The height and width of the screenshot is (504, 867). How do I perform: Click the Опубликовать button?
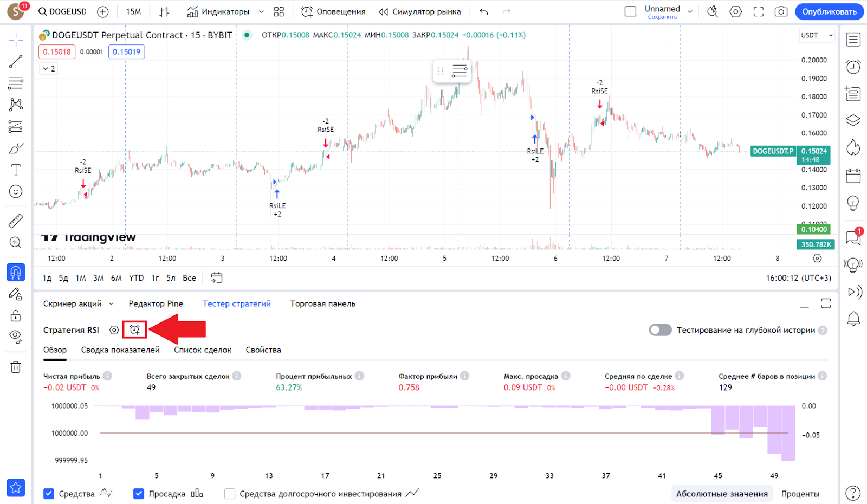[x=829, y=11]
